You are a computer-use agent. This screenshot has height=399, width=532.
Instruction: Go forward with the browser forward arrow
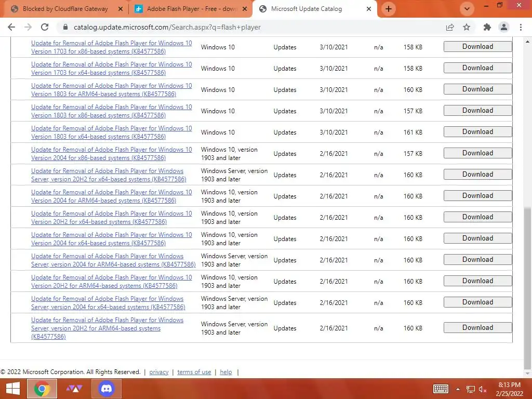[x=28, y=27]
